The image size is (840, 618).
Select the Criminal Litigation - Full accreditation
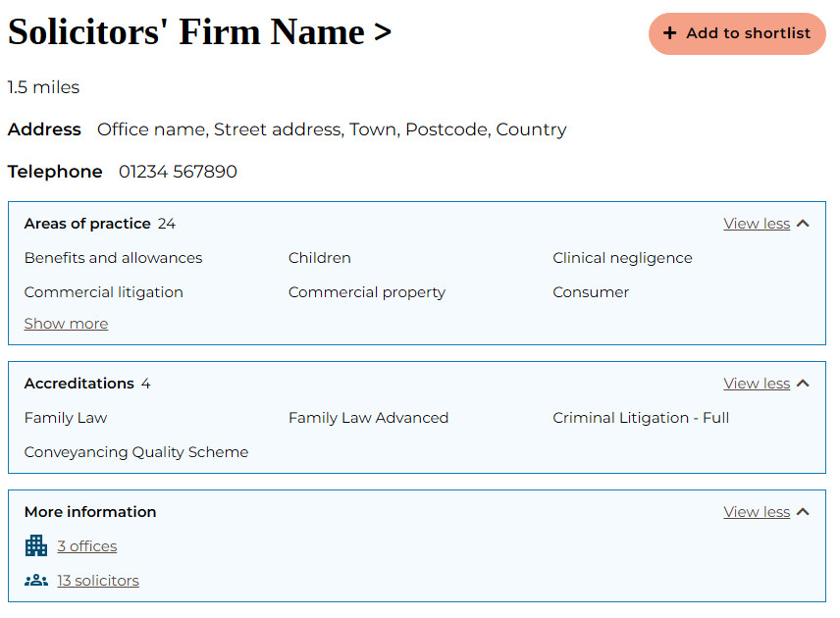pyautogui.click(x=641, y=417)
